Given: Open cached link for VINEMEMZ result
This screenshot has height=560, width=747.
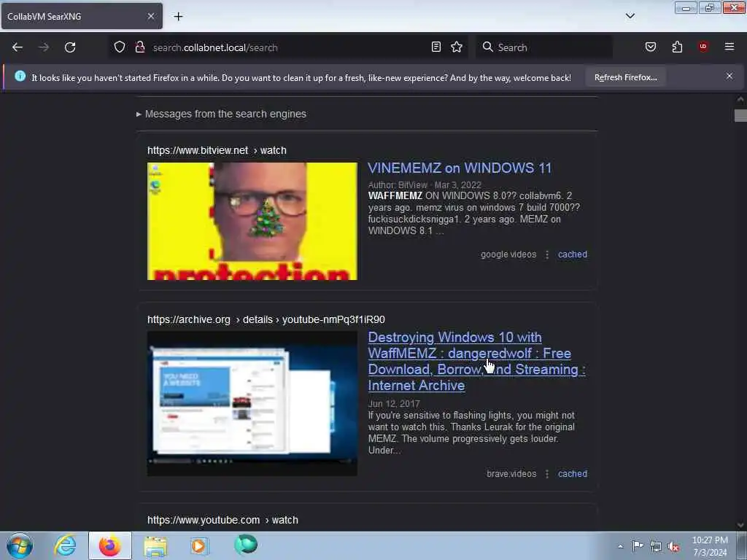Looking at the screenshot, I should click(x=572, y=254).
